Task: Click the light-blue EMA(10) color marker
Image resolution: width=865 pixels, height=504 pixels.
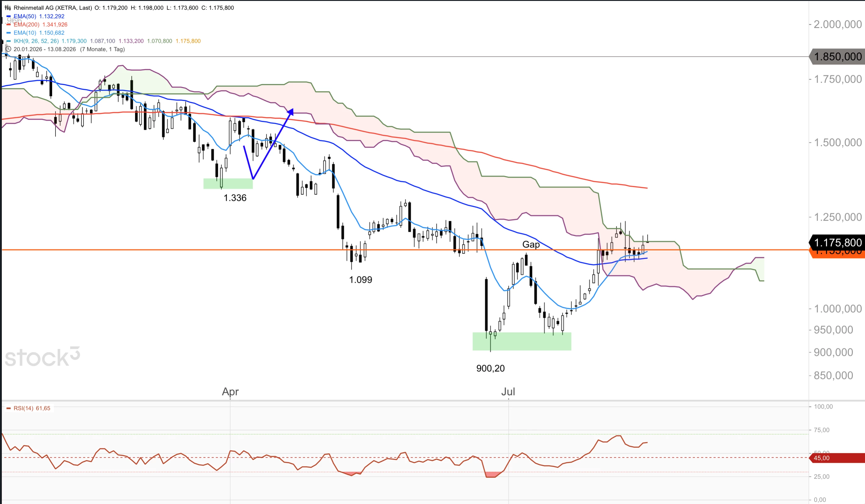Action: (9, 33)
